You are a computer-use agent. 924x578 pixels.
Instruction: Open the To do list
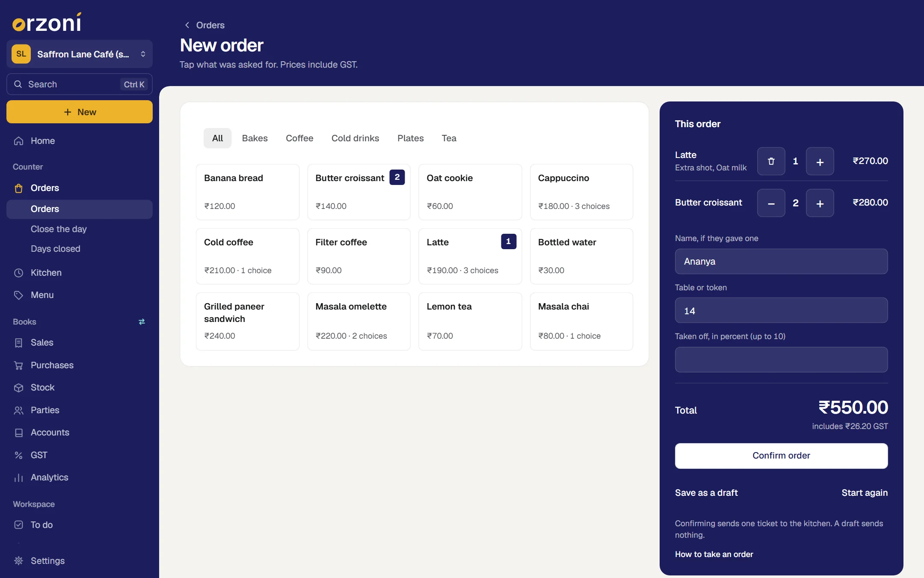(79, 525)
